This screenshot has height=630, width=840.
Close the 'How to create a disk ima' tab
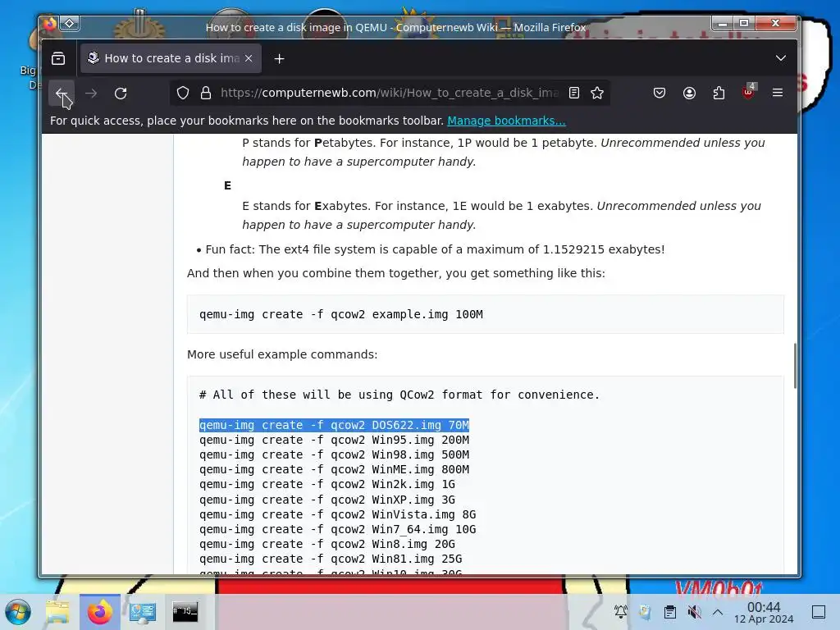(x=249, y=58)
